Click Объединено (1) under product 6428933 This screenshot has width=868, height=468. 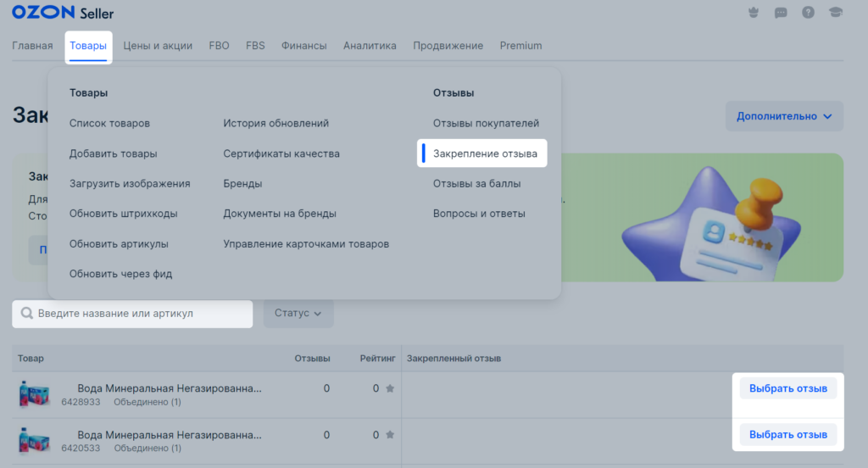click(147, 402)
